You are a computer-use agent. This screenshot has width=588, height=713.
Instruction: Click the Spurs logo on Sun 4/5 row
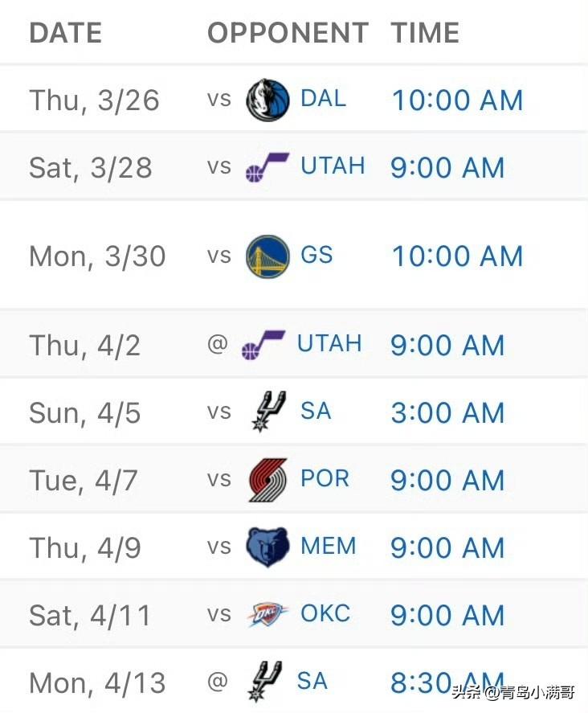(269, 412)
